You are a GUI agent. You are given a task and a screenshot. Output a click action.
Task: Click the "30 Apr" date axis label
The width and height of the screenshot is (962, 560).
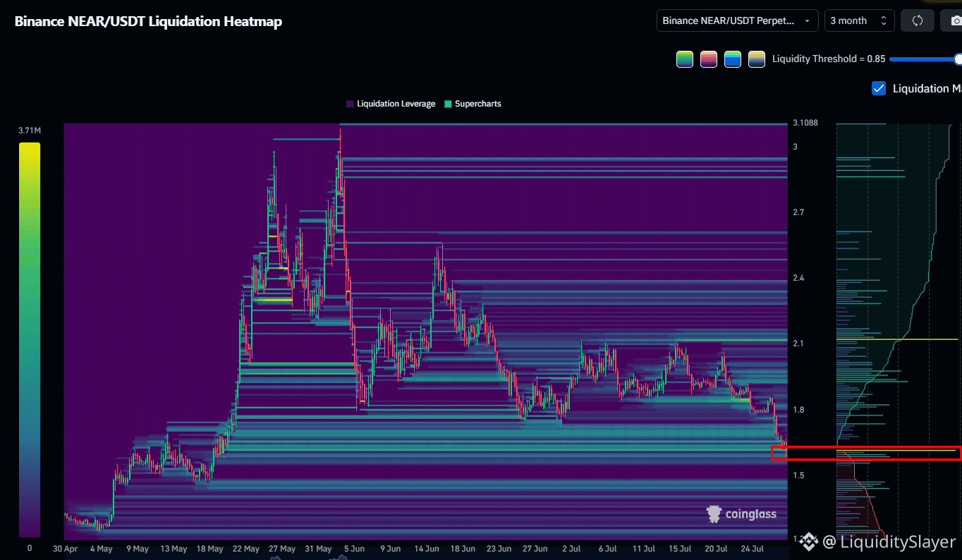65,549
